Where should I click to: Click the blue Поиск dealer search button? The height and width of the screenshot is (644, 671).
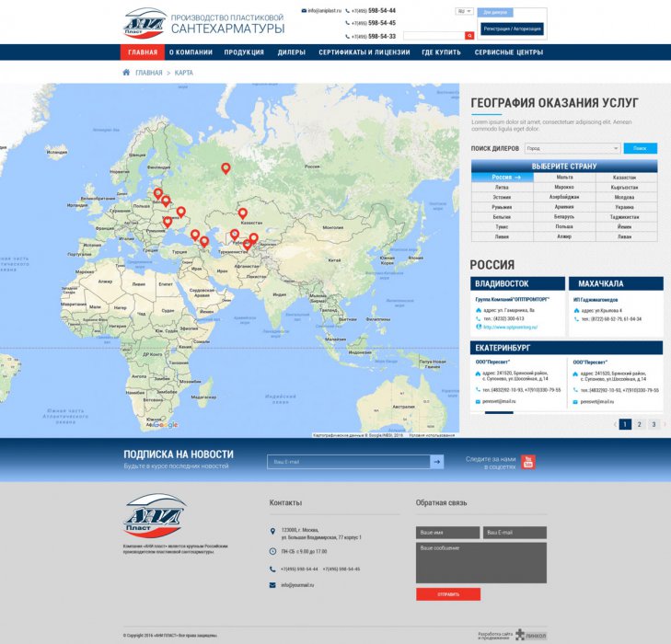pos(640,148)
